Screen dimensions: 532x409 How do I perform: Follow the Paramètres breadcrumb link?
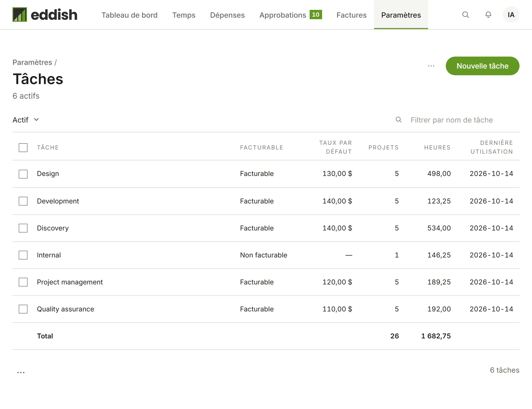click(x=32, y=62)
